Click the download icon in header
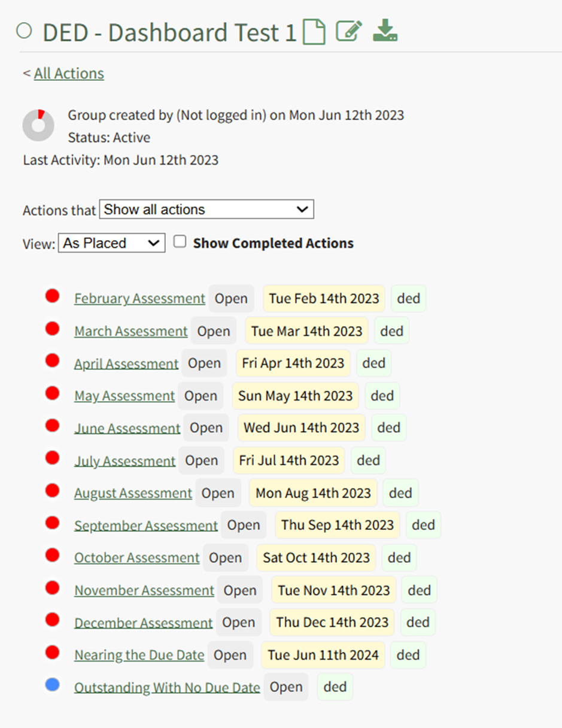The height and width of the screenshot is (728, 562). [x=385, y=31]
